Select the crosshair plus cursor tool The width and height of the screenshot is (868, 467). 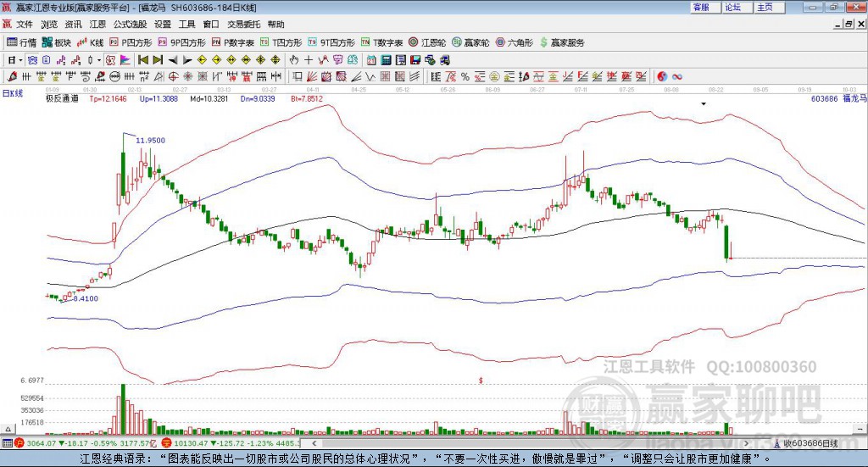(x=309, y=60)
